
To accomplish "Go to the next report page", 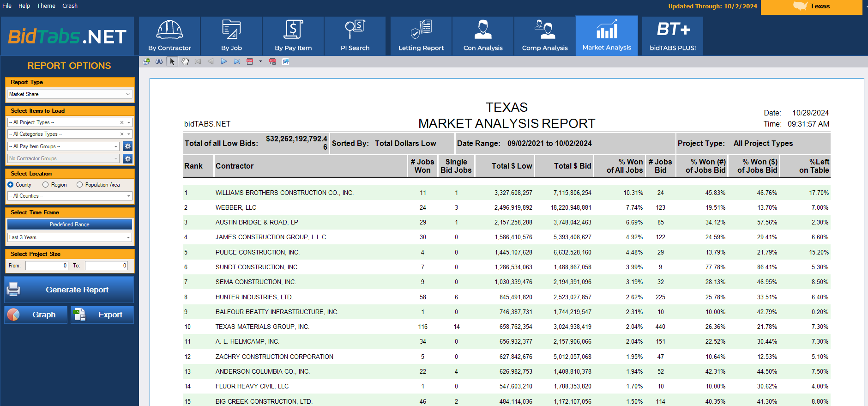I will point(224,61).
